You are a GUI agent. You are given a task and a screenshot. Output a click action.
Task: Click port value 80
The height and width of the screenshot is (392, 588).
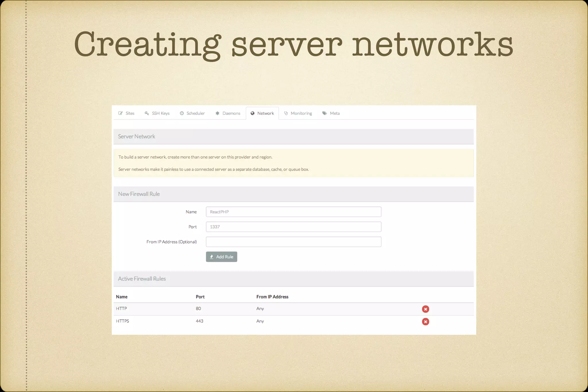coord(198,308)
